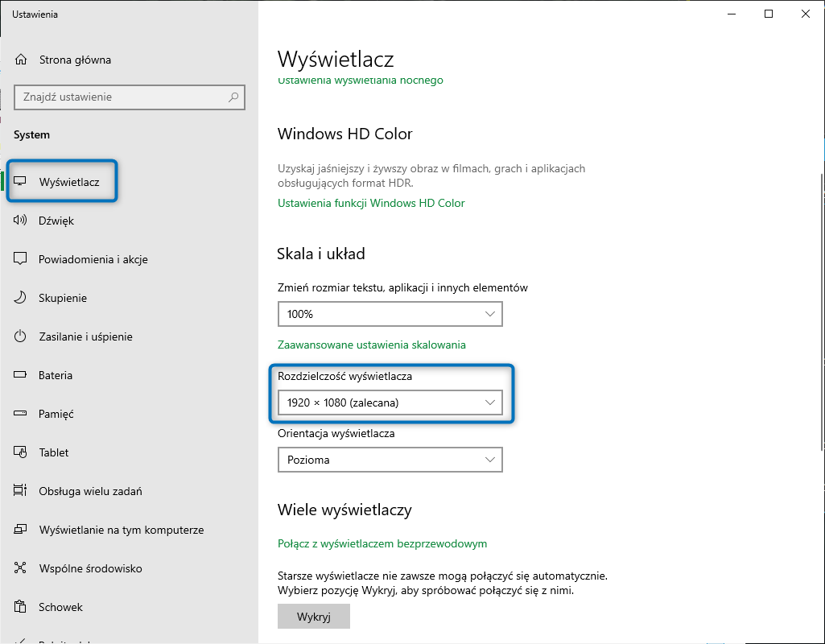Viewport: 825px width, 644px height.
Task: Open the 100% scale dropdown
Action: point(390,314)
